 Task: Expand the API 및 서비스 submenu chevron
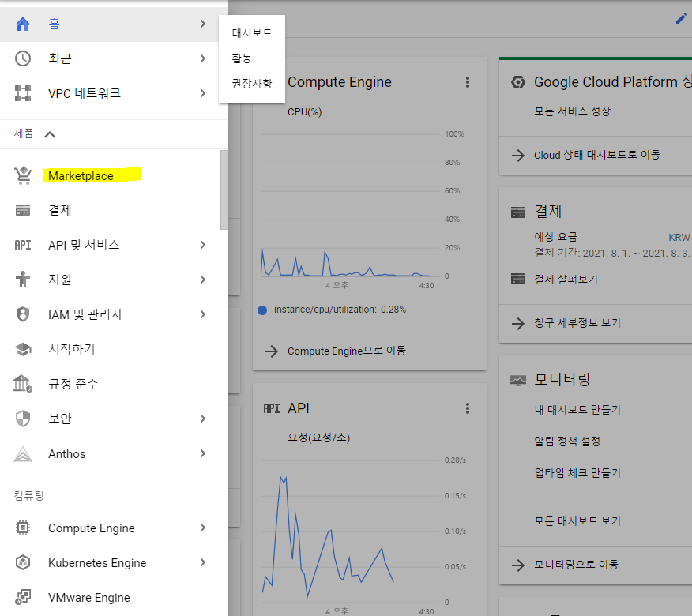tap(202, 245)
